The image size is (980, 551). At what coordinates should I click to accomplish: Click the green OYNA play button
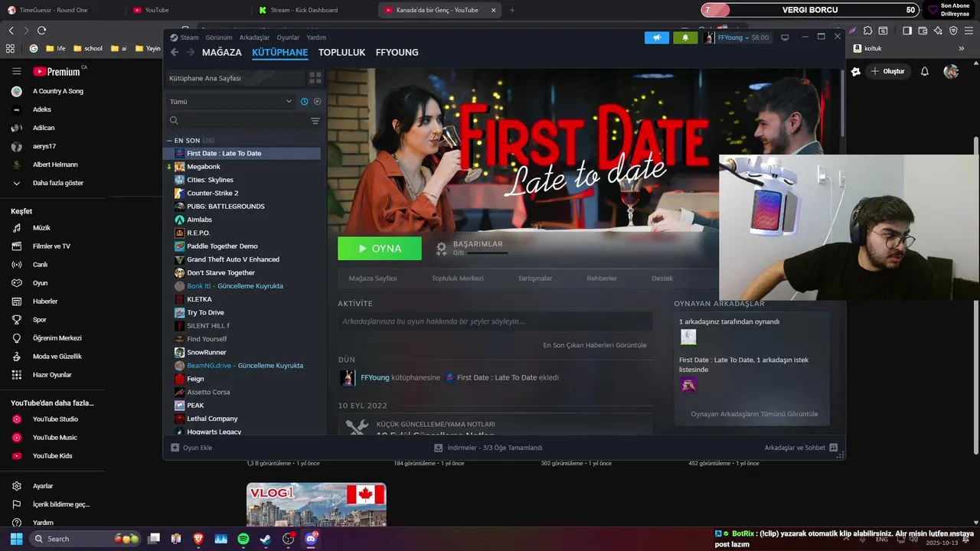click(380, 249)
